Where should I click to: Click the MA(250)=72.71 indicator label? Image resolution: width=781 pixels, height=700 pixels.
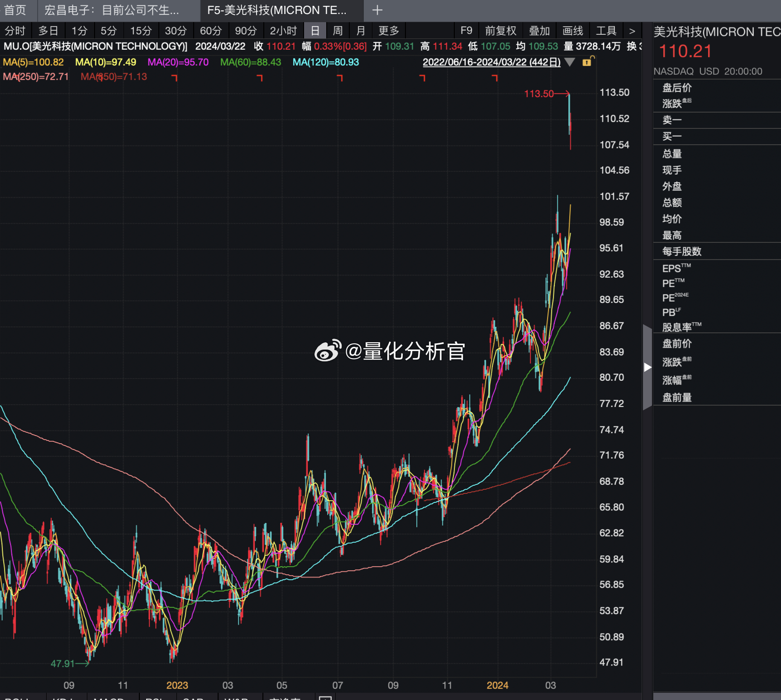[36, 76]
